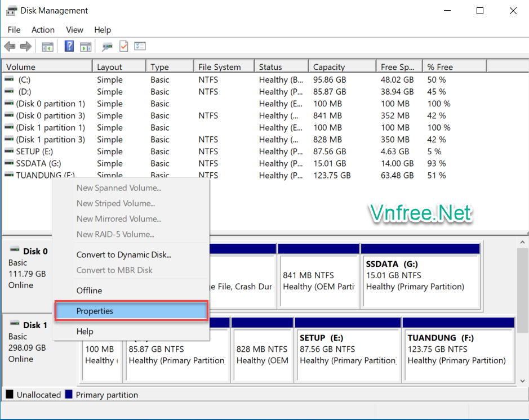Click the Back arrow toolbar icon
529x420 pixels.
[10, 47]
